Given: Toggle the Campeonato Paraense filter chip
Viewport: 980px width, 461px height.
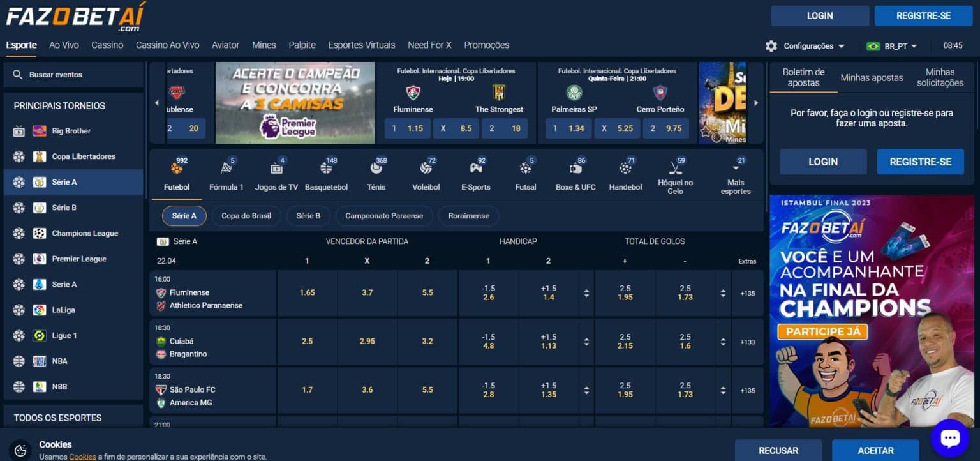Looking at the screenshot, I should click(x=384, y=216).
